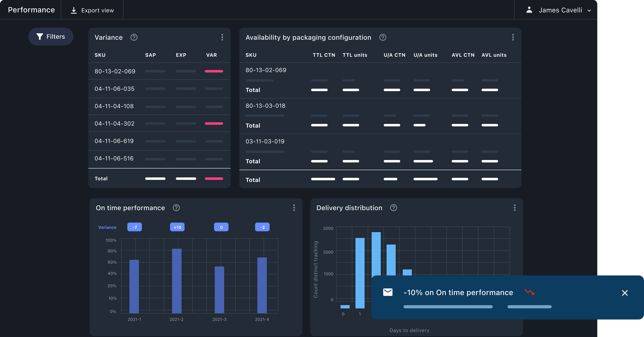644x337 pixels.
Task: Click the envelope icon in the notification
Action: [388, 292]
